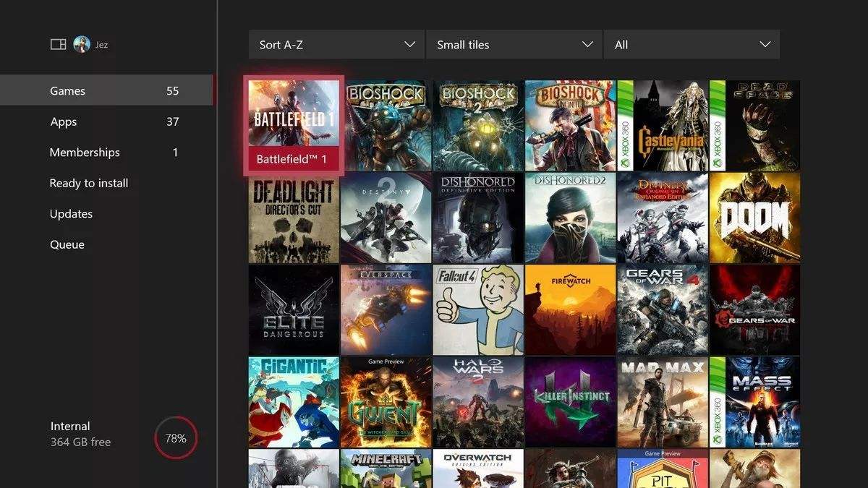Select the Gwent Game Preview tile
868x488 pixels.
point(386,402)
